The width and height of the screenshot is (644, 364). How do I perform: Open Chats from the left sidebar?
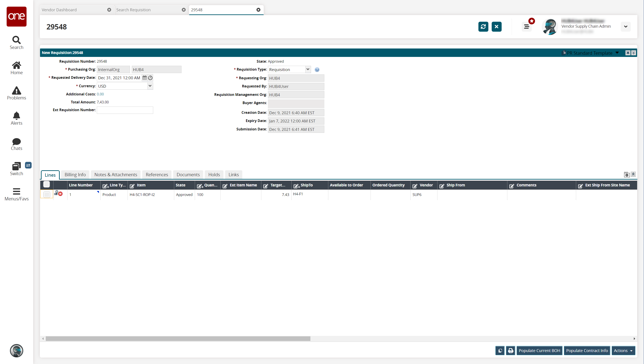pyautogui.click(x=17, y=144)
